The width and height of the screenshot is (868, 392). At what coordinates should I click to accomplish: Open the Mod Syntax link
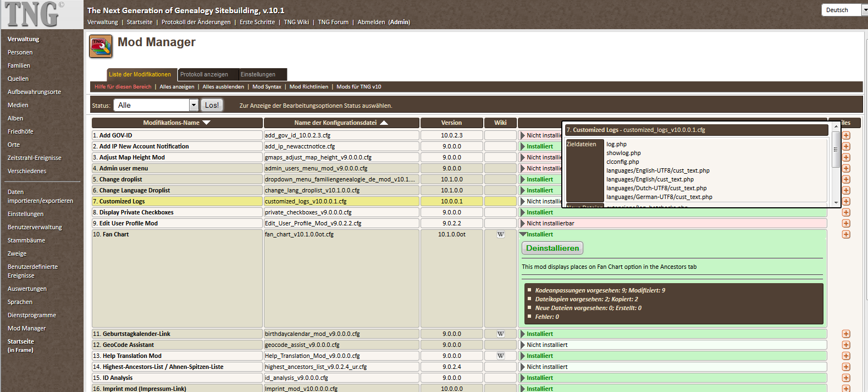267,87
